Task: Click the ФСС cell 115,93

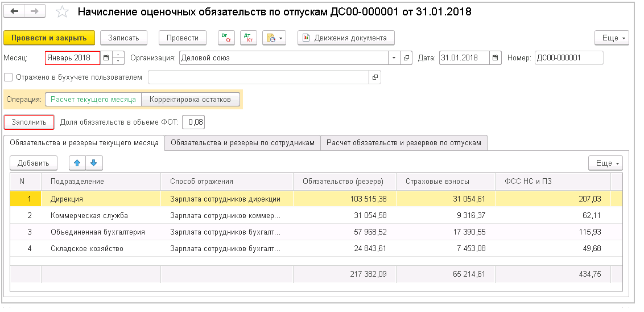Action: point(553,232)
